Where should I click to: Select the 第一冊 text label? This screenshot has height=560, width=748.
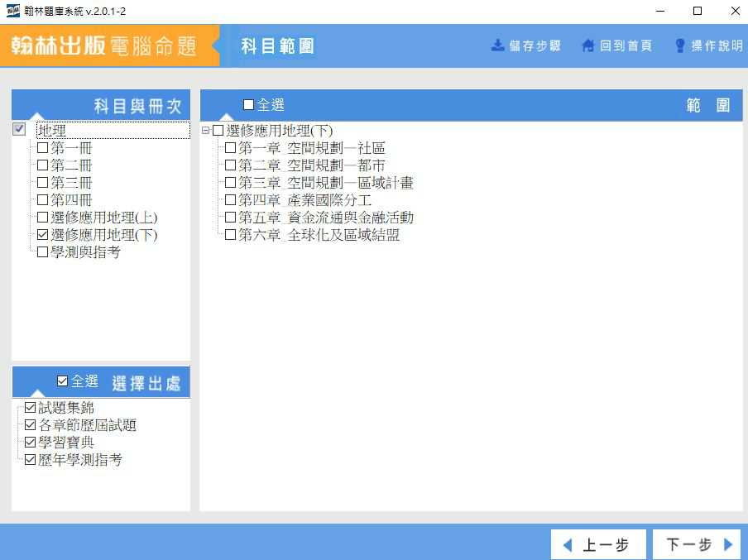[x=71, y=148]
